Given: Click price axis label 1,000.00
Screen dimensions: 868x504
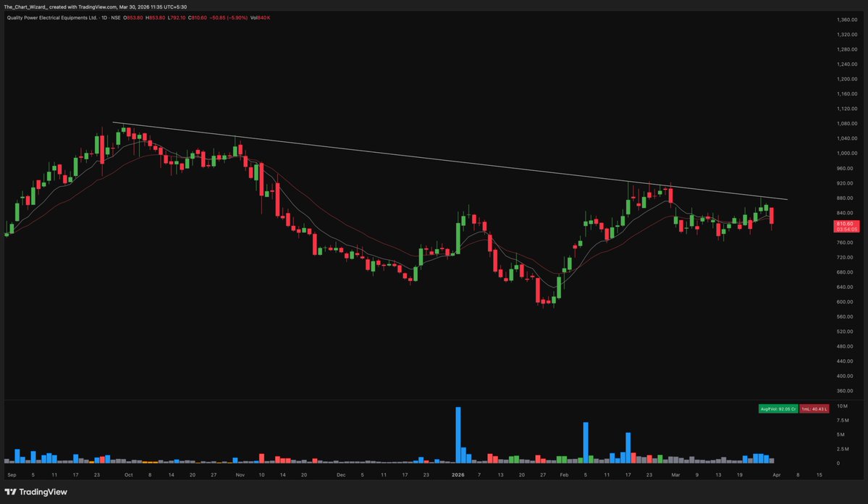Looking at the screenshot, I should [x=847, y=154].
